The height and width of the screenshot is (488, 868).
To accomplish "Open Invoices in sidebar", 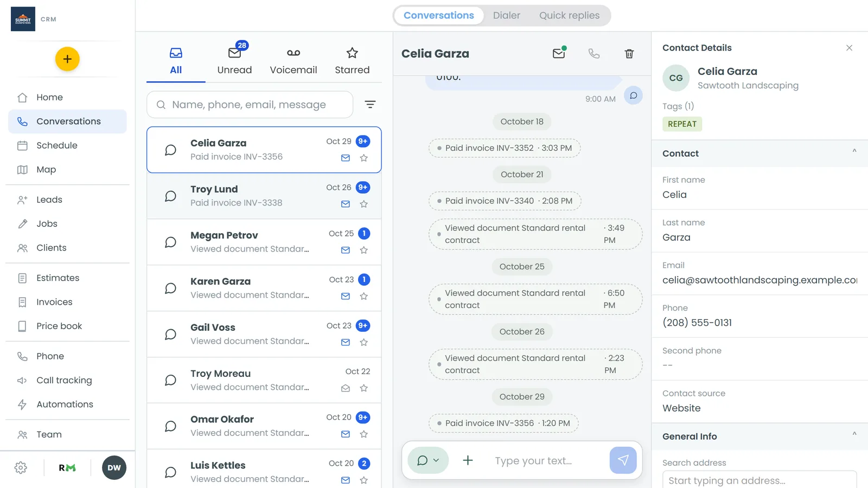I will click(x=67, y=302).
